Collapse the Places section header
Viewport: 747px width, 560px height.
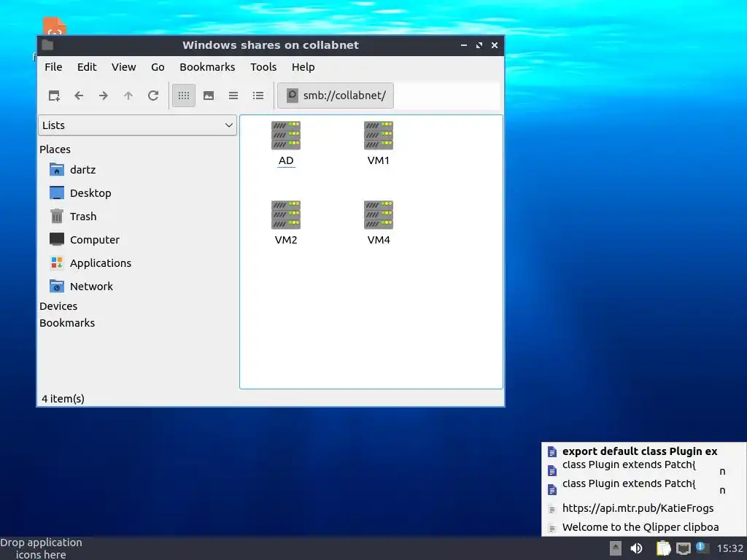coord(55,149)
